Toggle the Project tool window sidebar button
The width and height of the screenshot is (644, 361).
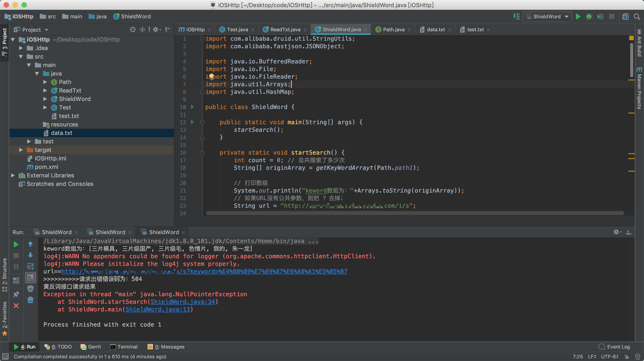point(4,42)
